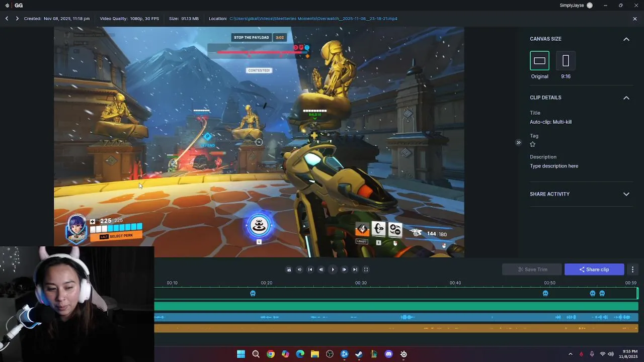Screen dimensions: 644x362
Task: Go to next clip using forward arrow
Action: coord(17,19)
